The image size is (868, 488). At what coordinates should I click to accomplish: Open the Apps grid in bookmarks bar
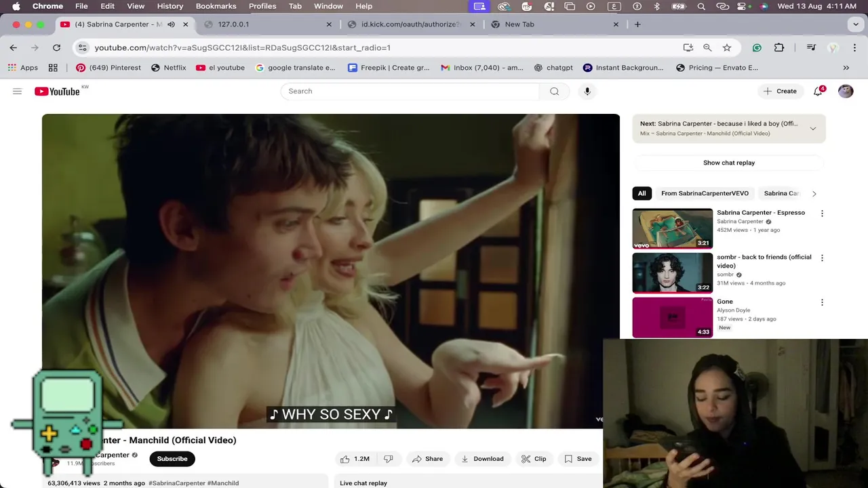(x=22, y=68)
